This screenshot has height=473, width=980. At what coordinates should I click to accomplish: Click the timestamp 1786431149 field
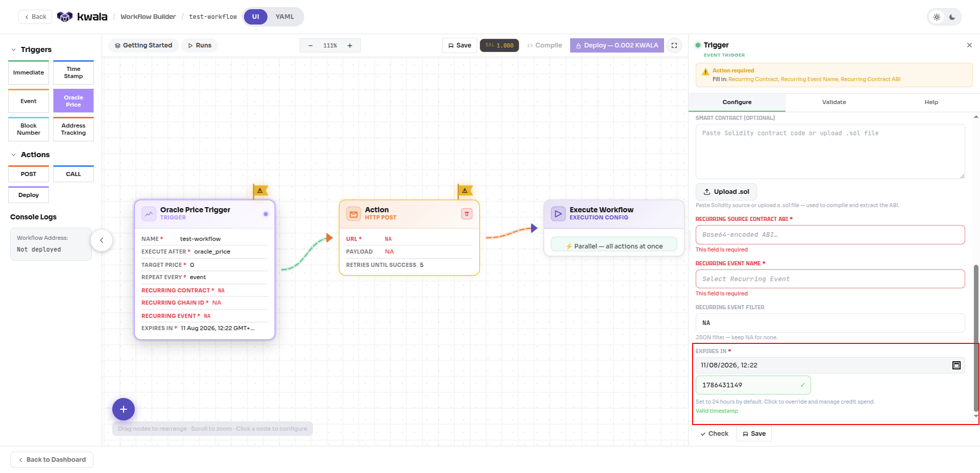[x=753, y=385]
